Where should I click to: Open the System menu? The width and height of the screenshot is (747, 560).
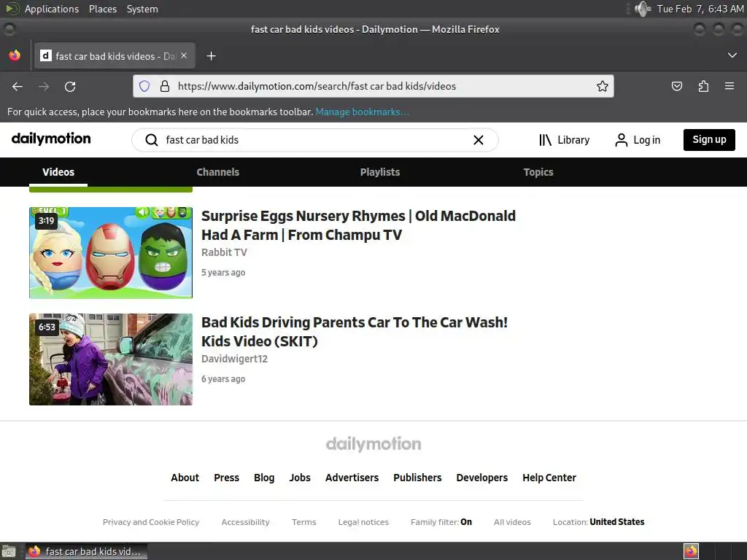[x=142, y=9]
